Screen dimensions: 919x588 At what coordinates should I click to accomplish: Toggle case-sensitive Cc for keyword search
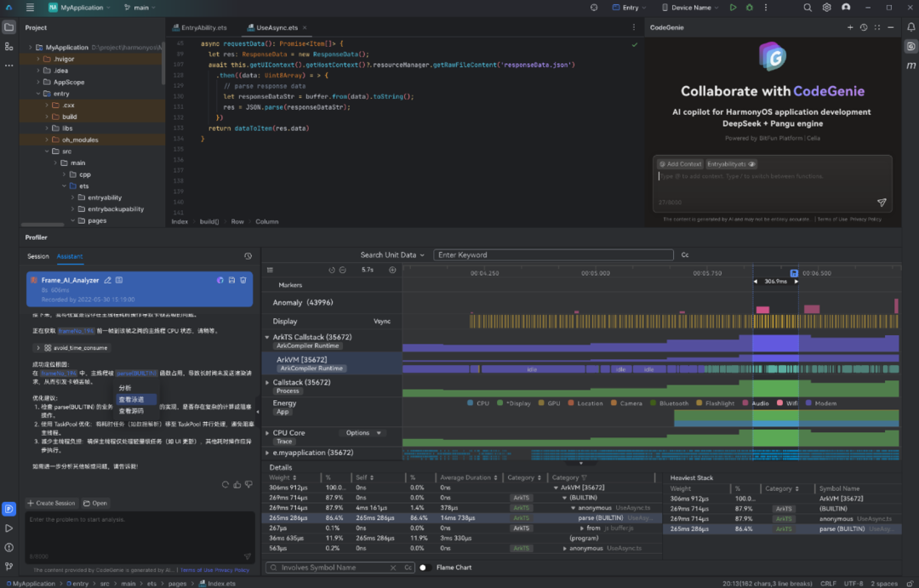click(x=684, y=255)
